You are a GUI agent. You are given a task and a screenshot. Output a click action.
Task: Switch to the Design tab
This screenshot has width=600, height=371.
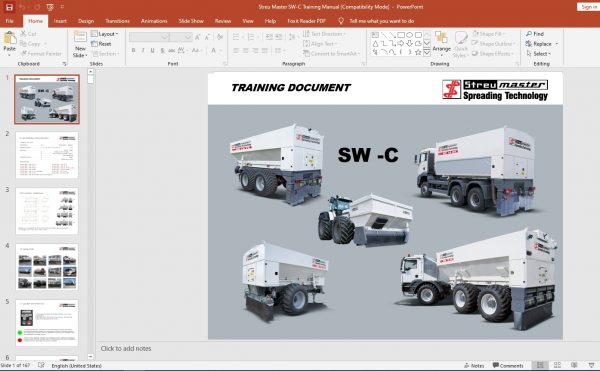tap(86, 21)
